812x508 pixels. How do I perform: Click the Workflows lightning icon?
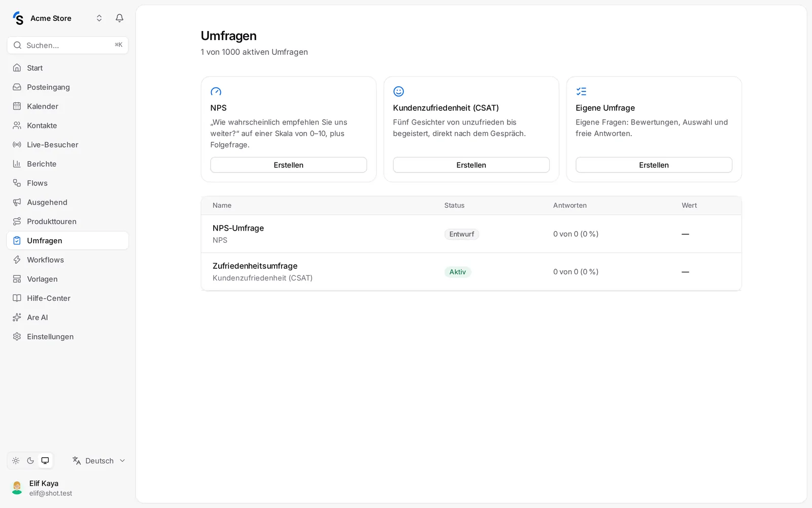pyautogui.click(x=17, y=260)
